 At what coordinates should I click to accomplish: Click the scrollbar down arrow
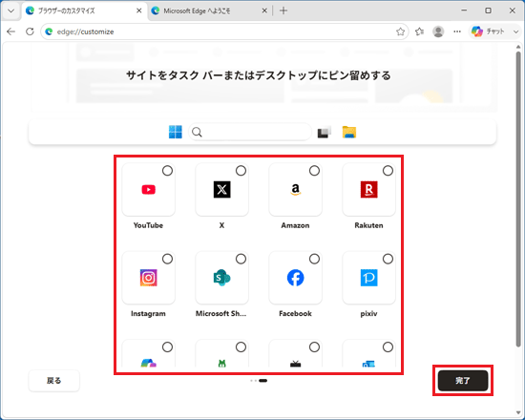coord(518,412)
